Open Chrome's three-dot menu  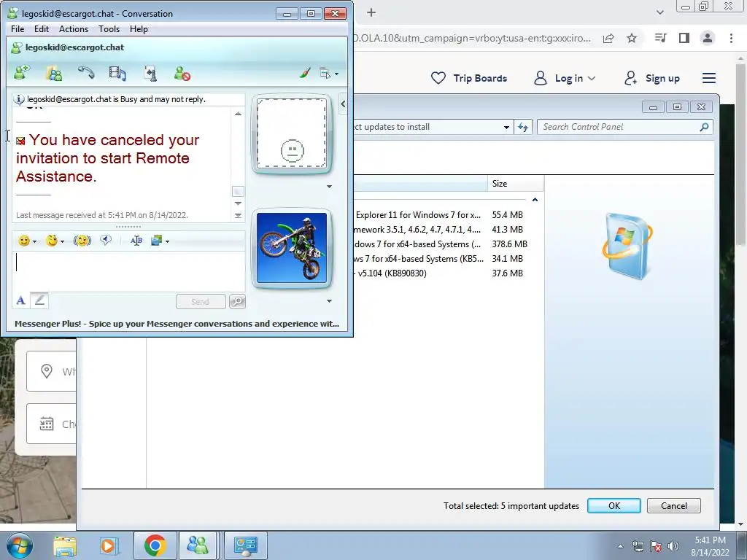(x=731, y=38)
